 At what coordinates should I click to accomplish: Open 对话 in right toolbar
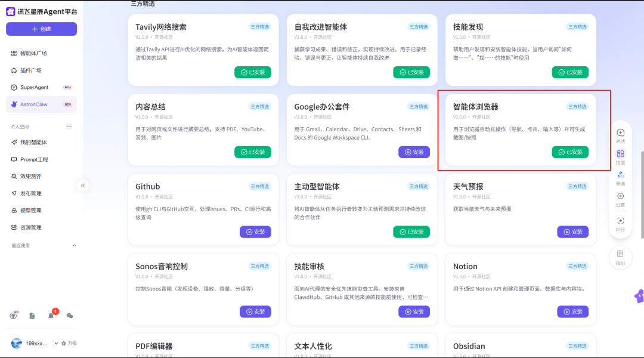[x=620, y=136]
